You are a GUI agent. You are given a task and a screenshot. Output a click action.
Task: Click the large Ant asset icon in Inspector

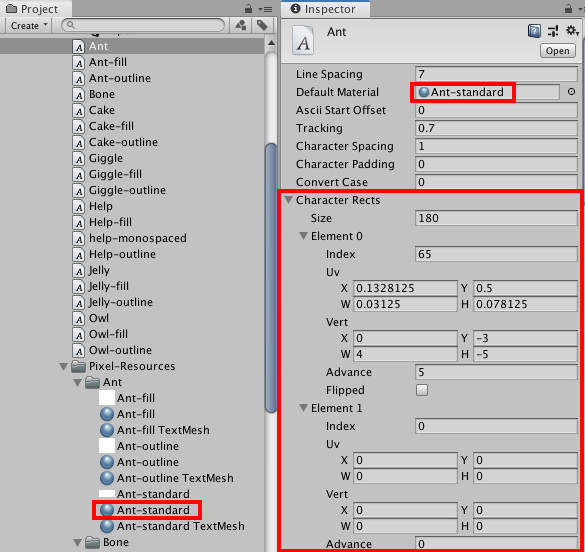pos(303,40)
